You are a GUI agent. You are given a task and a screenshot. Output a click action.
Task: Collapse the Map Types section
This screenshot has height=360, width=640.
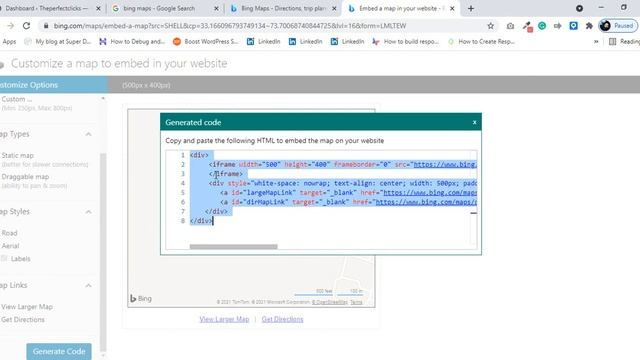tap(88, 134)
